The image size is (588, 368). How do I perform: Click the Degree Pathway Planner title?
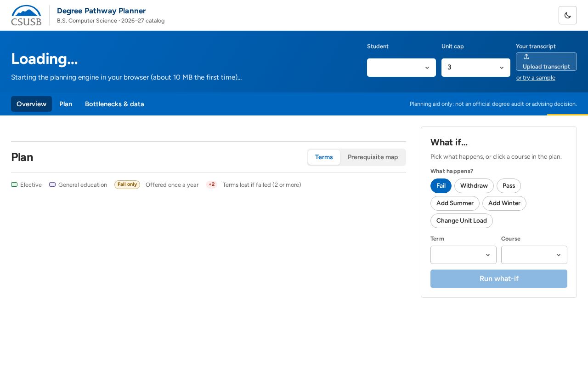(x=101, y=11)
